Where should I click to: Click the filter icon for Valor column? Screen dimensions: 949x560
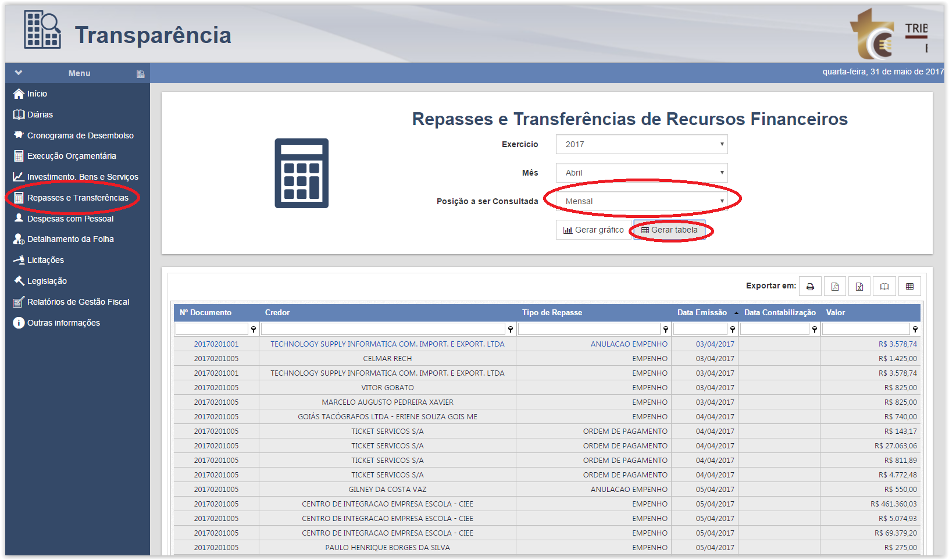pyautogui.click(x=915, y=330)
